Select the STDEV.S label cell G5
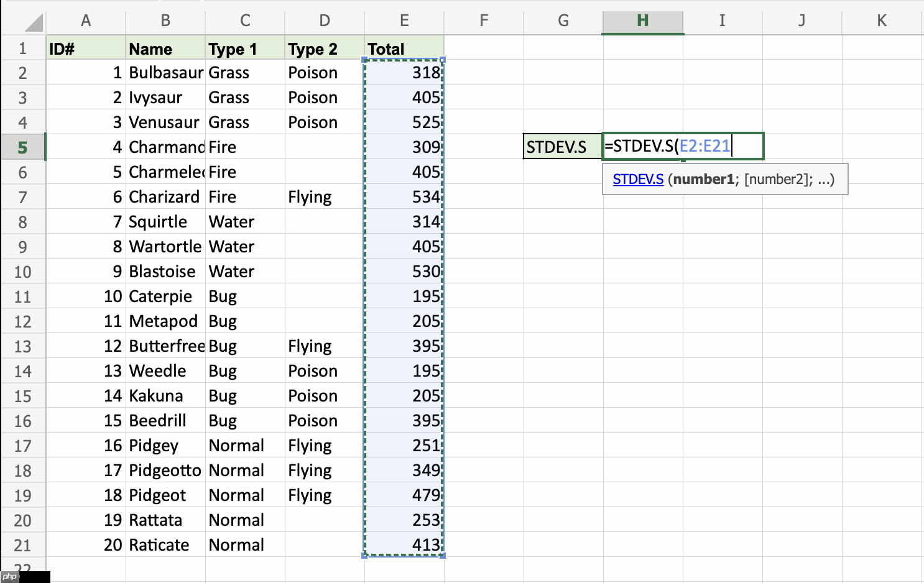This screenshot has width=924, height=583. click(563, 147)
